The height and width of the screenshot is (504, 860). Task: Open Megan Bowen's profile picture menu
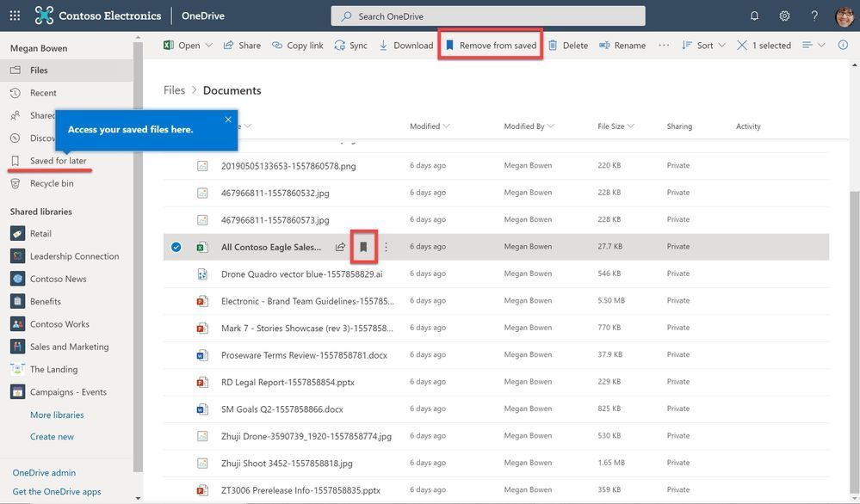[x=845, y=15]
